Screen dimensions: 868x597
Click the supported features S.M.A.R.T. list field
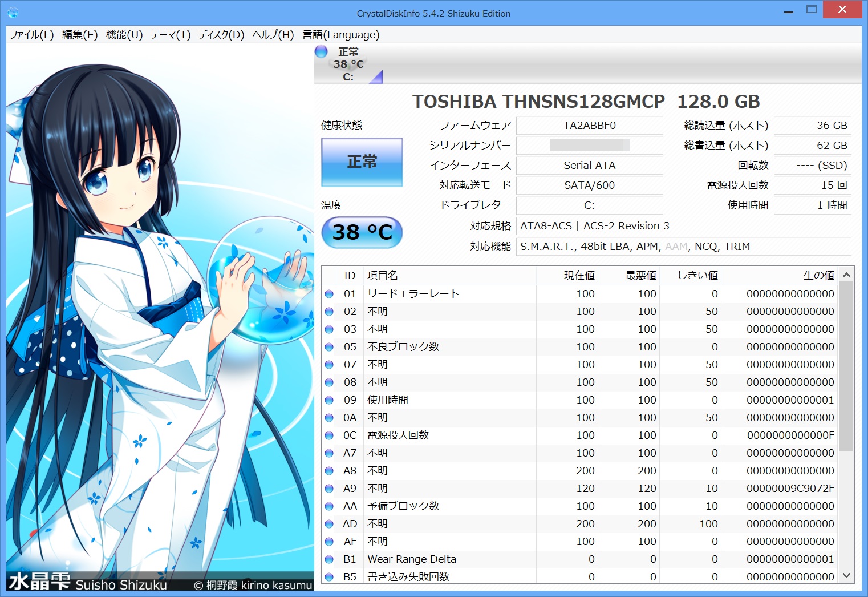click(683, 247)
